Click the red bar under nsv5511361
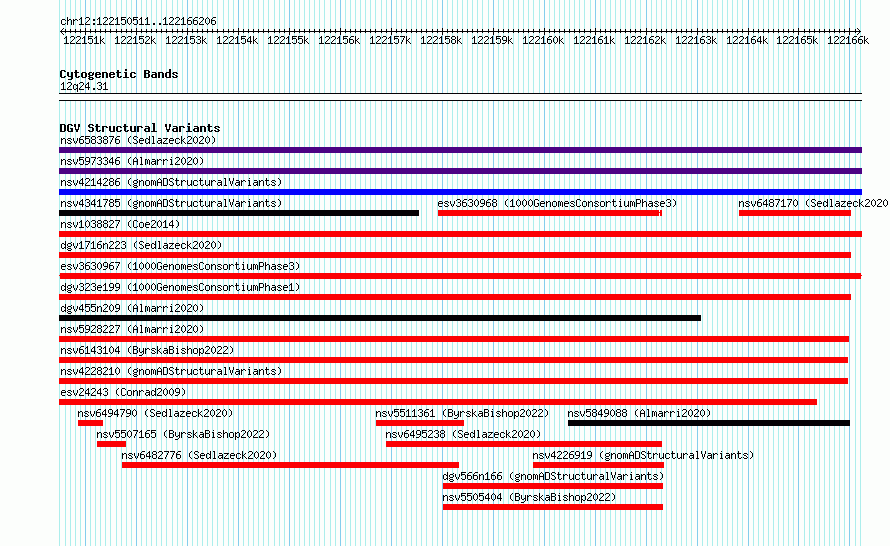The width and height of the screenshot is (890, 546). click(x=419, y=423)
